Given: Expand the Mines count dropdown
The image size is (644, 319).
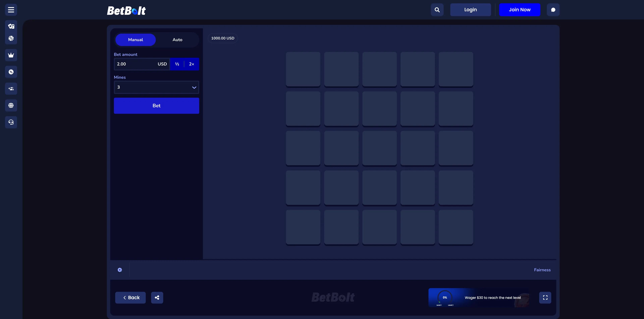Looking at the screenshot, I should [156, 87].
